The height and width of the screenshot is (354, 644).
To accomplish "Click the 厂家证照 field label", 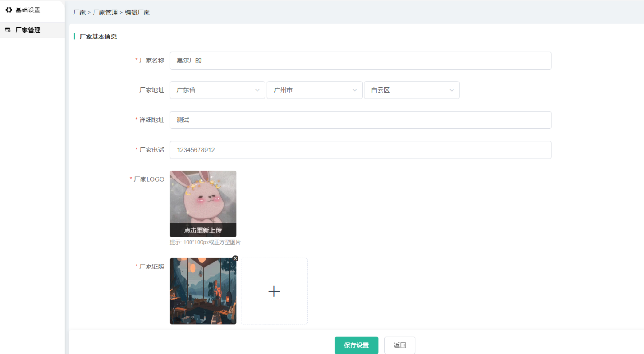I will point(152,267).
